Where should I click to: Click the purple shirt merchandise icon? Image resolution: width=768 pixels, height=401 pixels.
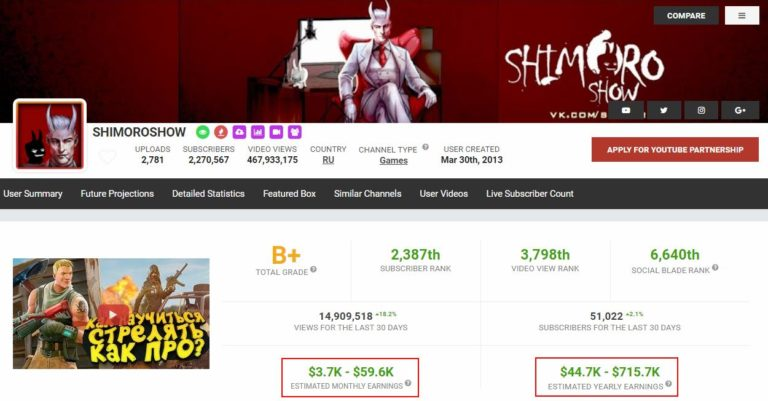coord(294,132)
